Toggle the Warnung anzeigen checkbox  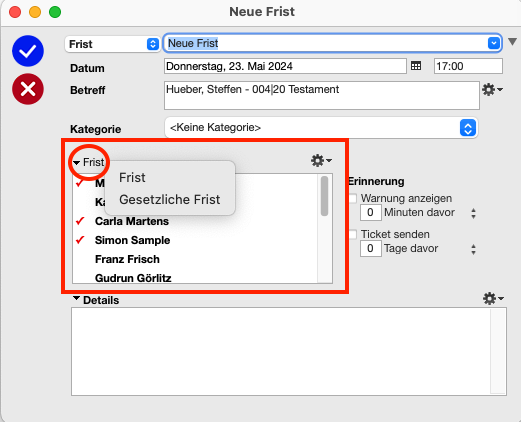pyautogui.click(x=353, y=198)
